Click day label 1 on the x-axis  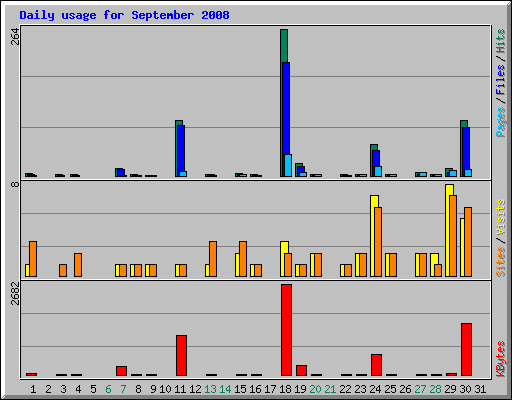[x=33, y=389]
